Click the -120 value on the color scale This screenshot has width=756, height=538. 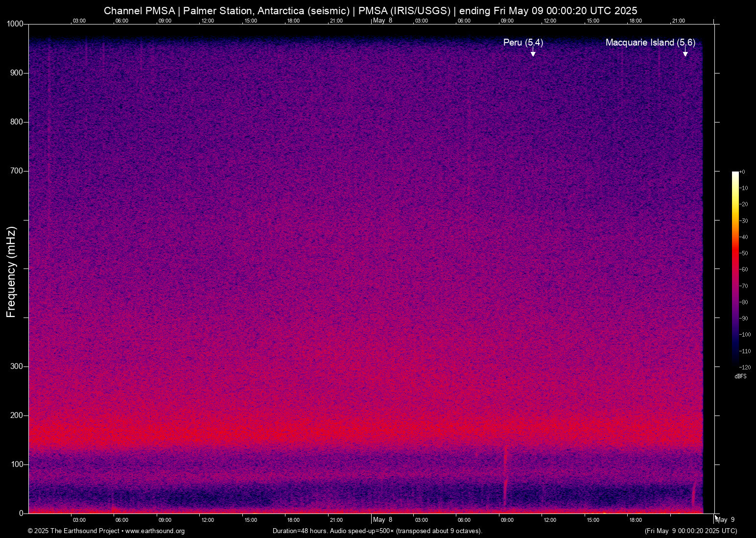[745, 367]
